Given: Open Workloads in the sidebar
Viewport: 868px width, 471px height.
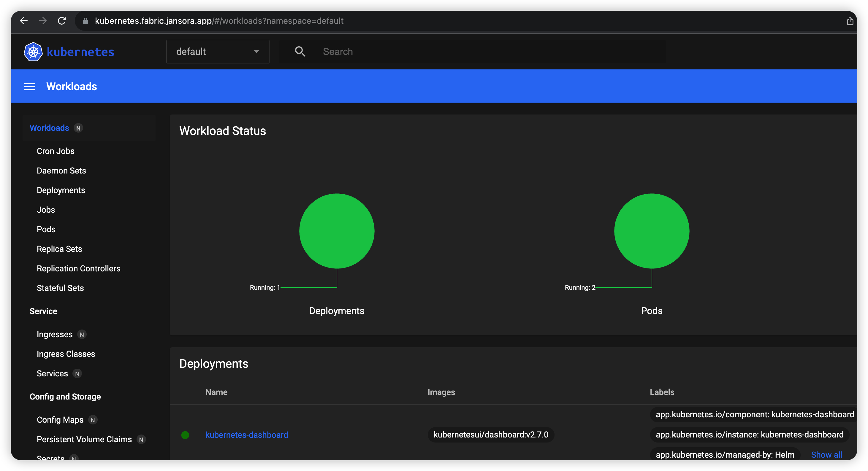Looking at the screenshot, I should tap(49, 128).
